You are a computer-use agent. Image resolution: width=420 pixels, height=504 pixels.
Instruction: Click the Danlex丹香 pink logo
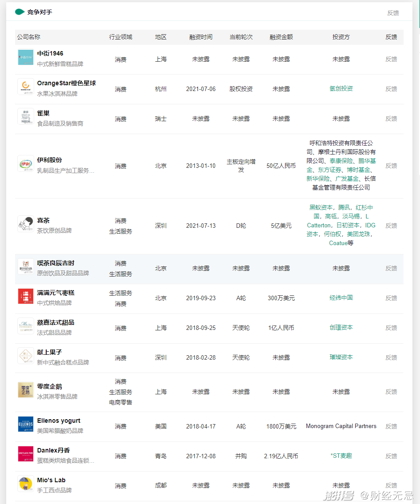26,455
